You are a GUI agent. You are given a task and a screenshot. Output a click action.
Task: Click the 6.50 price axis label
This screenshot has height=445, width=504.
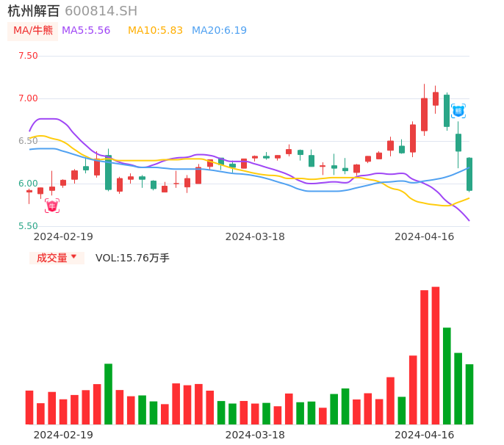point(28,141)
